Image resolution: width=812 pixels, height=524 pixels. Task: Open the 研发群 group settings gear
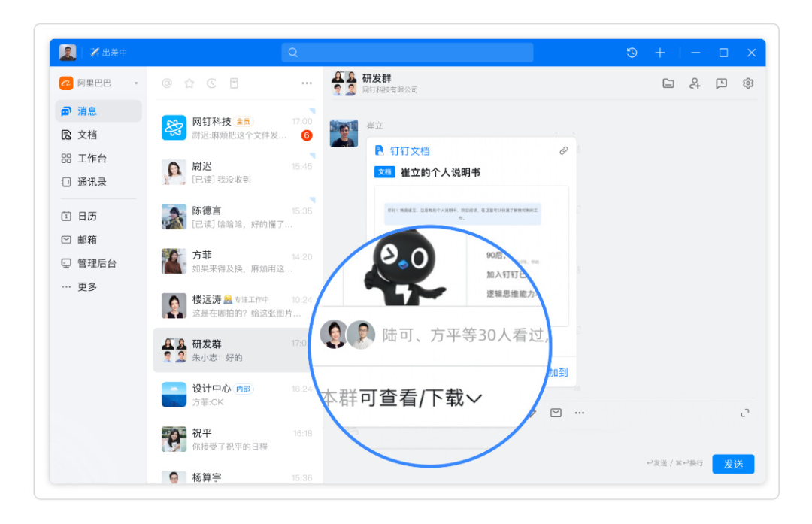pos(748,83)
